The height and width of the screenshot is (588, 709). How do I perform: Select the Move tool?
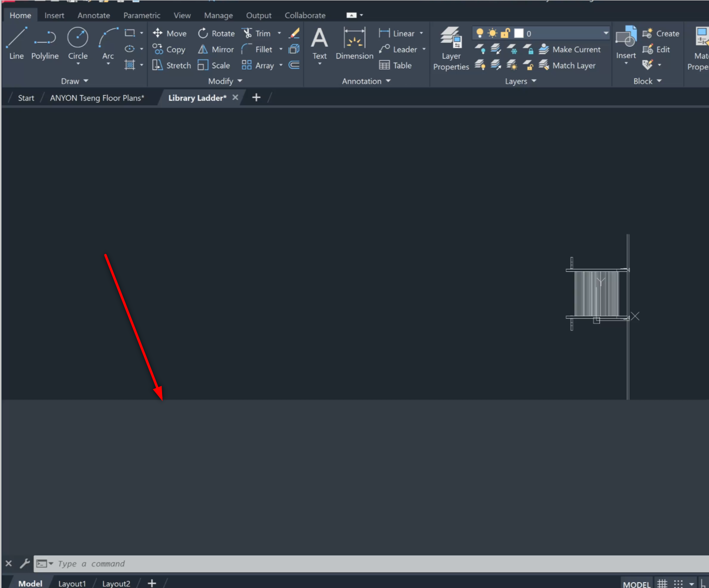170,33
